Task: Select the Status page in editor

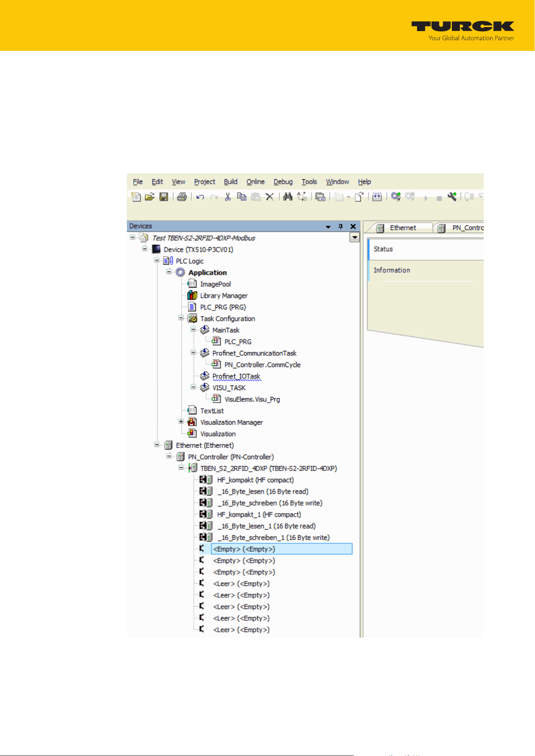Action: [x=426, y=249]
